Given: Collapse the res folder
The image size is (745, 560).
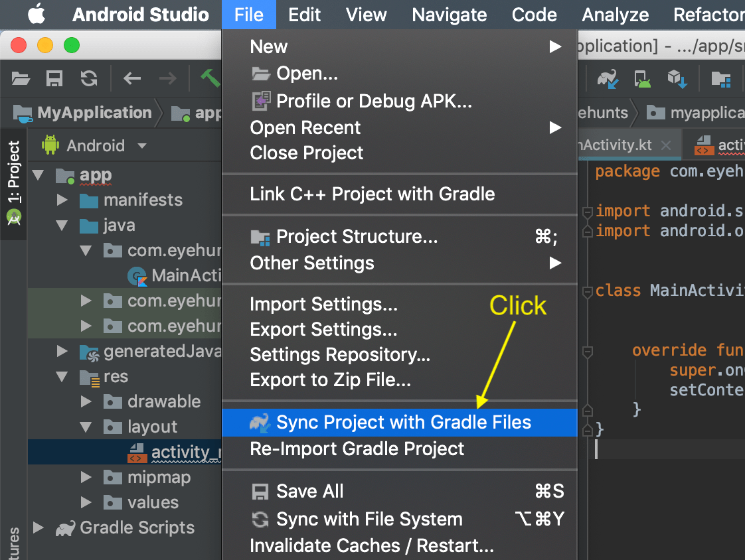Looking at the screenshot, I should (x=60, y=376).
